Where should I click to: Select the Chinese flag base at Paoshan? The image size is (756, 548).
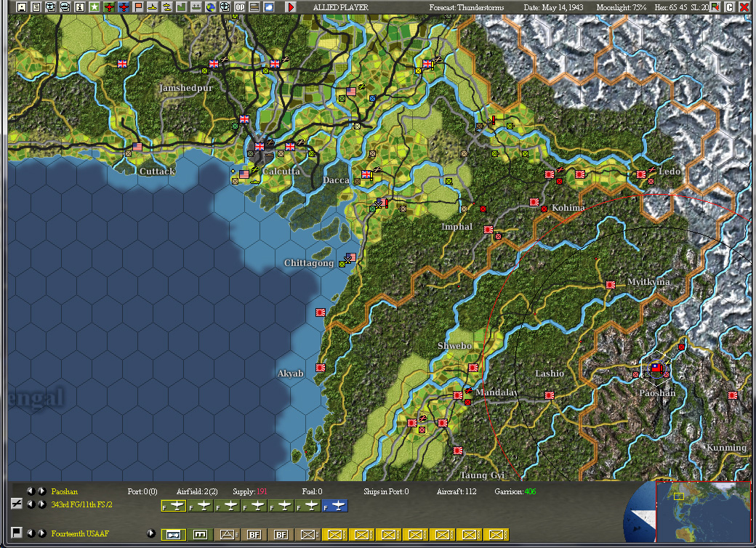(x=656, y=368)
